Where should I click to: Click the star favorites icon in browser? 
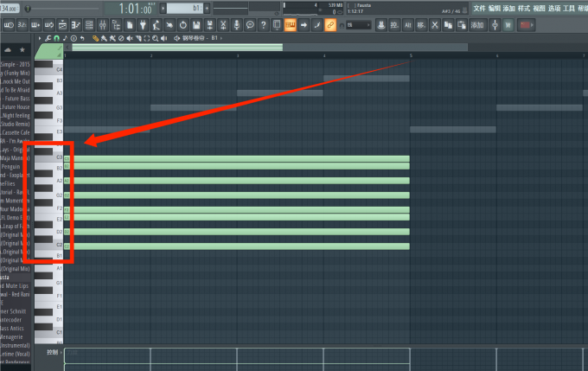tap(22, 50)
